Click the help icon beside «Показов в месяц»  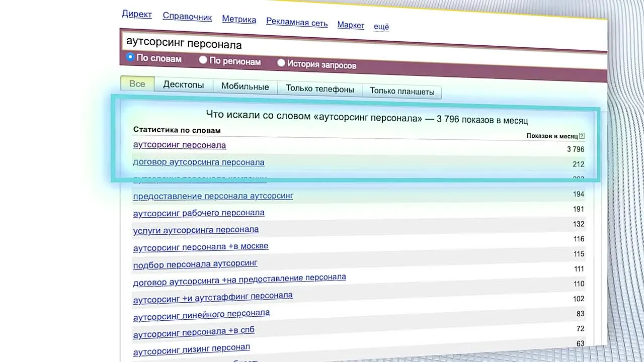click(x=582, y=136)
